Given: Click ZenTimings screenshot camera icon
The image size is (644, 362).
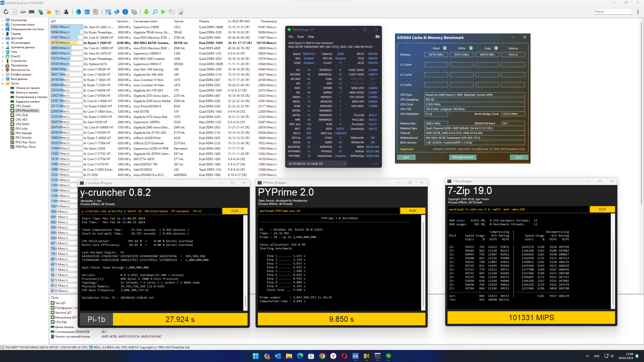Looking at the screenshot, I should coord(377,37).
